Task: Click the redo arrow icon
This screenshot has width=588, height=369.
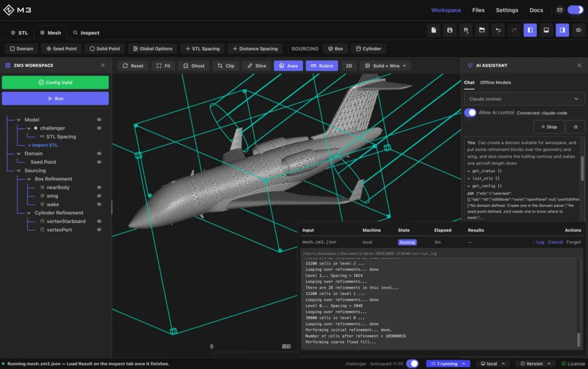Action: point(514,30)
